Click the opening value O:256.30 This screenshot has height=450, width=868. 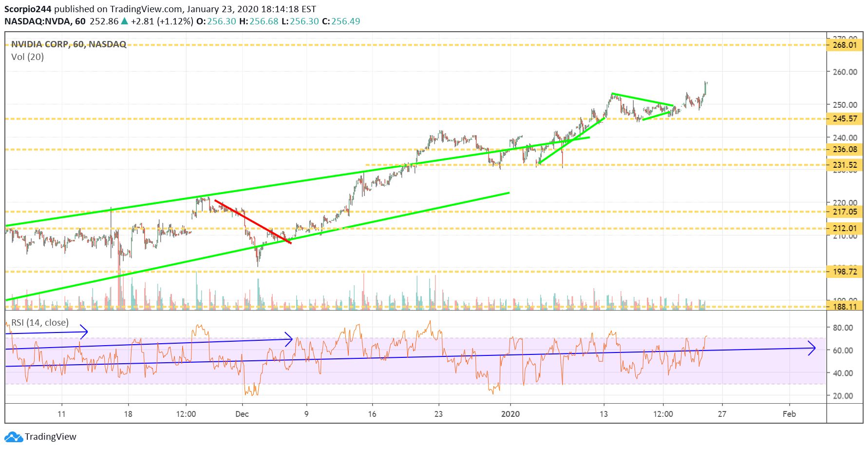216,21
